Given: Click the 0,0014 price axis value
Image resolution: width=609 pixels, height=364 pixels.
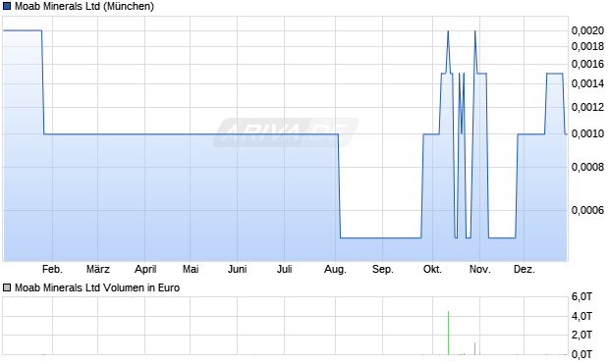Looking at the screenshot, I should 587,83.
